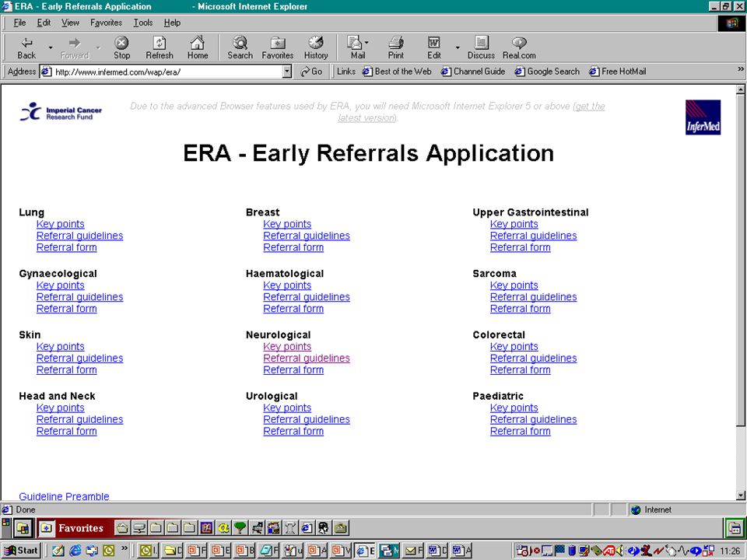This screenshot has width=747, height=560.
Task: Click inside the Address URL field
Action: point(167,72)
